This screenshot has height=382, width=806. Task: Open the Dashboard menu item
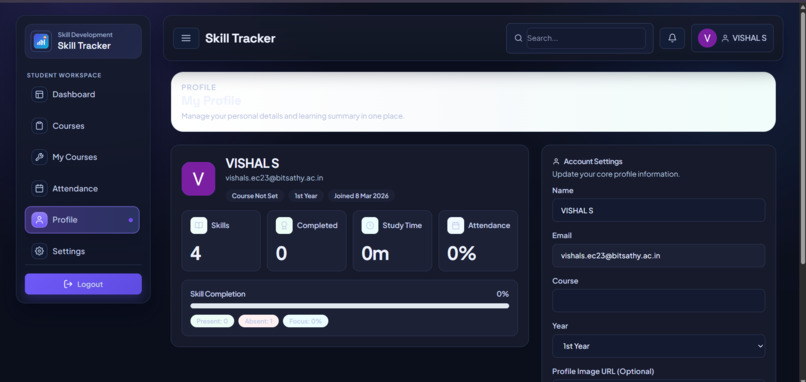pyautogui.click(x=82, y=95)
